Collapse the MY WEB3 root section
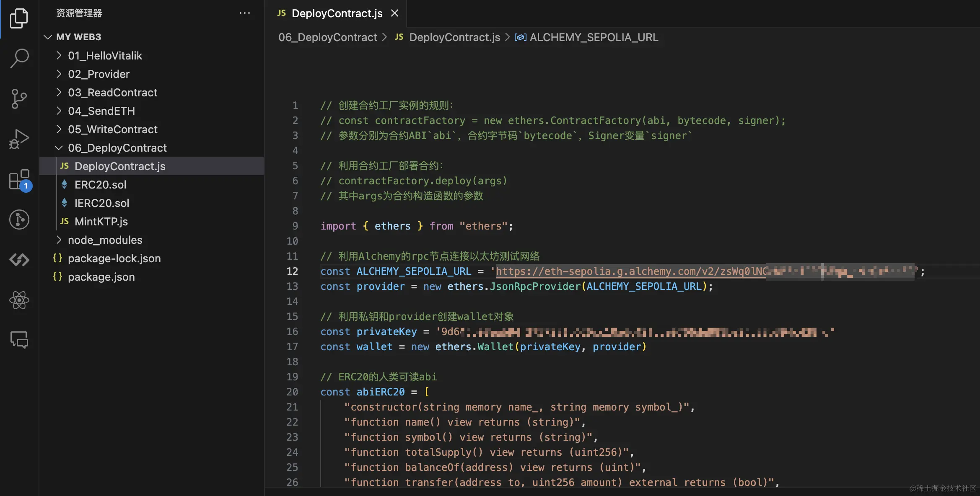Viewport: 980px width, 496px height. (x=78, y=37)
